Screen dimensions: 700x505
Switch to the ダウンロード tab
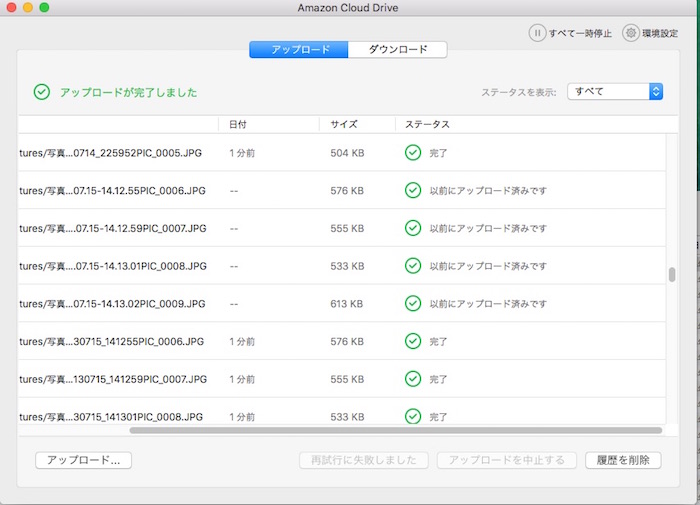point(398,50)
